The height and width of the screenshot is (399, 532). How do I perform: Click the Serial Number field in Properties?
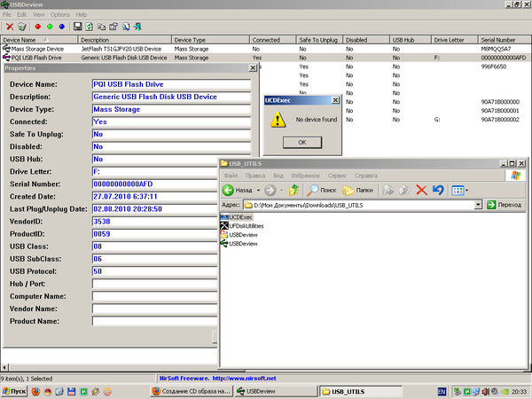(x=154, y=184)
